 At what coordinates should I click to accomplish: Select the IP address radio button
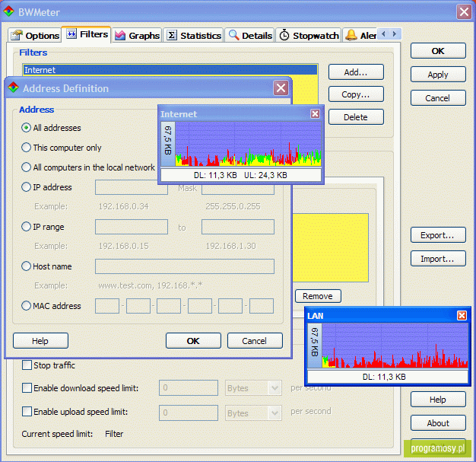coord(26,187)
